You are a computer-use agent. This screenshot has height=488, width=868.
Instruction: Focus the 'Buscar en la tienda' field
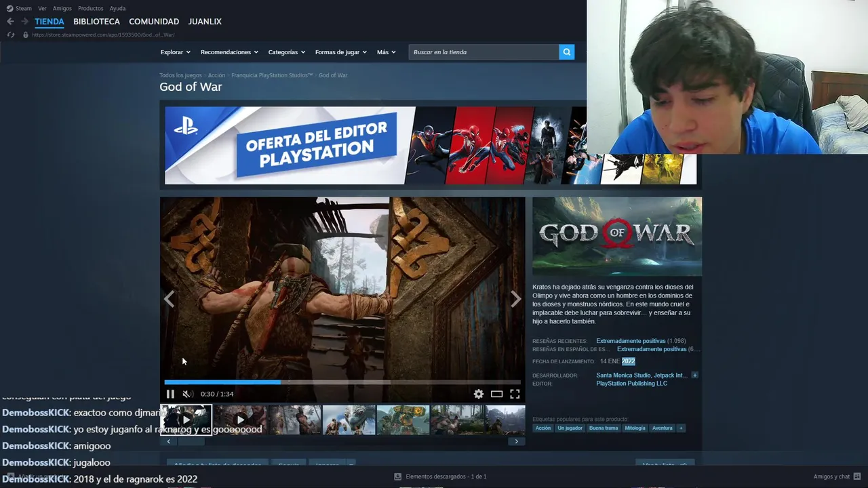tap(484, 52)
